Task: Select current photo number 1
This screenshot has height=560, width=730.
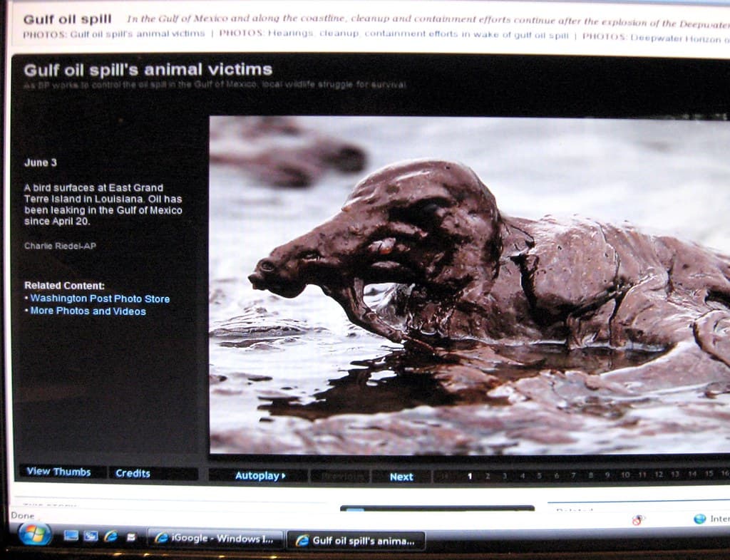Action: click(470, 476)
